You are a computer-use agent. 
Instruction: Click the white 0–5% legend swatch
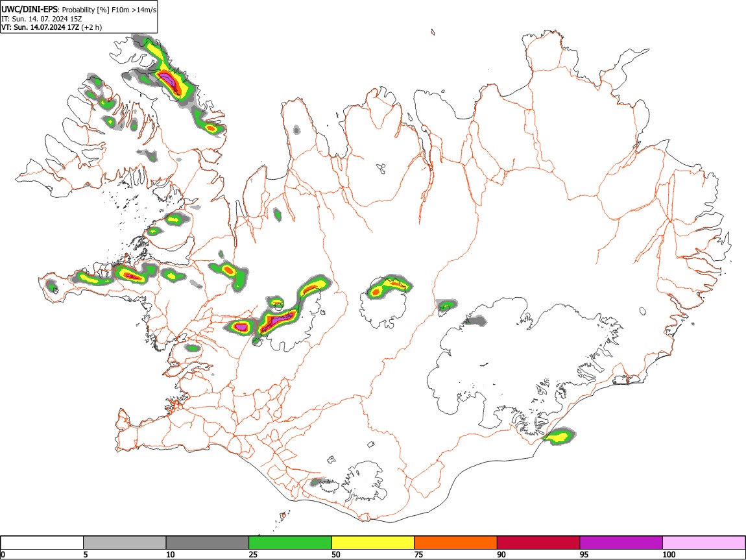tap(42, 543)
